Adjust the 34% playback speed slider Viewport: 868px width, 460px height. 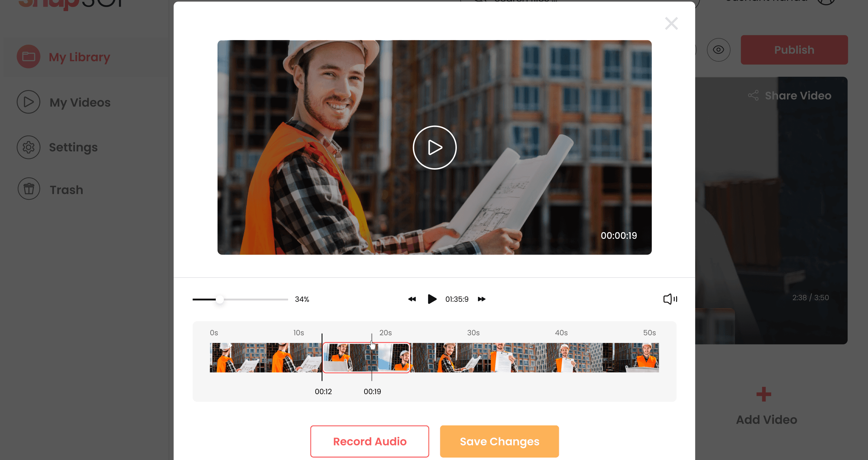[x=220, y=299]
